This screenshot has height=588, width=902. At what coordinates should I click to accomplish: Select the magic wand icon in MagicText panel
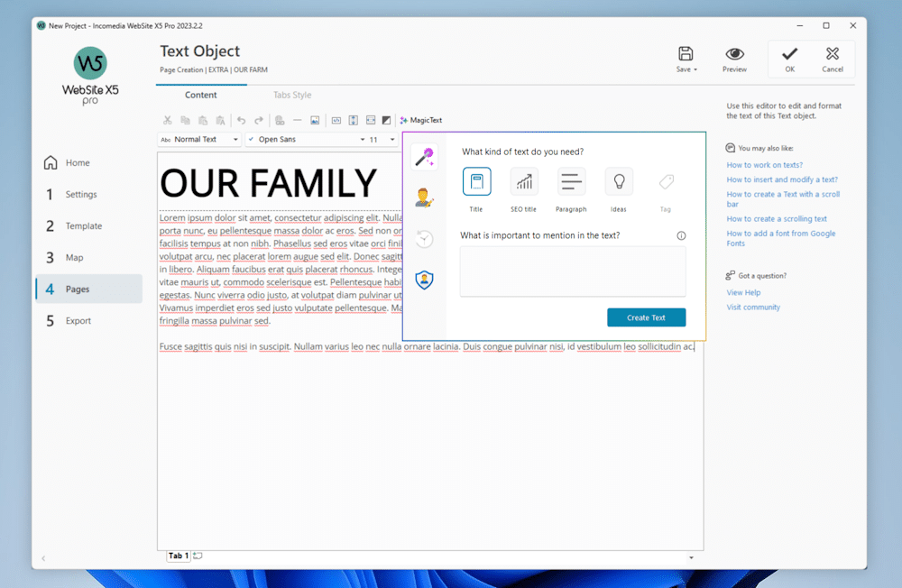424,158
